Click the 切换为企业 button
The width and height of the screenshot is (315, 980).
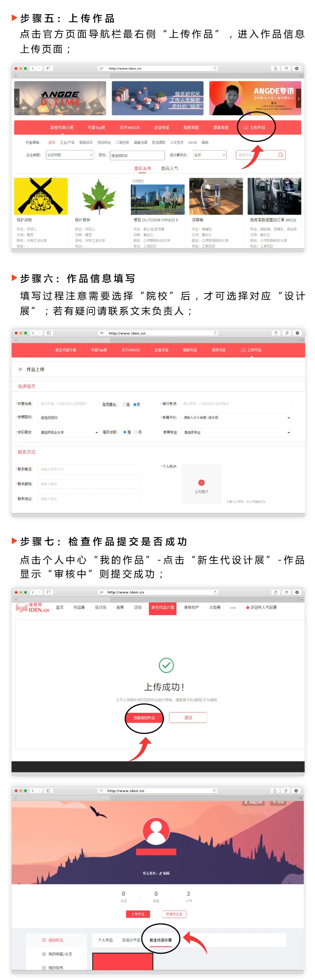click(x=174, y=914)
